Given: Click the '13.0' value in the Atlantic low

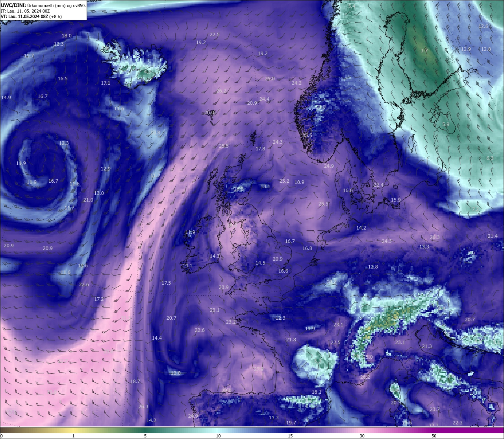Looking at the screenshot, I should (99, 193).
